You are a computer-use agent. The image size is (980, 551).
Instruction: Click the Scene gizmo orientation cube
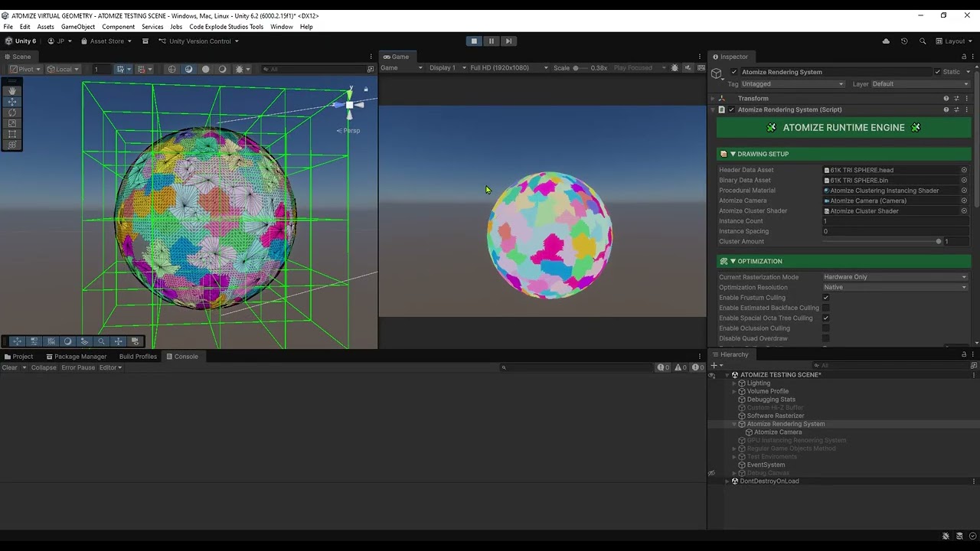(x=350, y=105)
